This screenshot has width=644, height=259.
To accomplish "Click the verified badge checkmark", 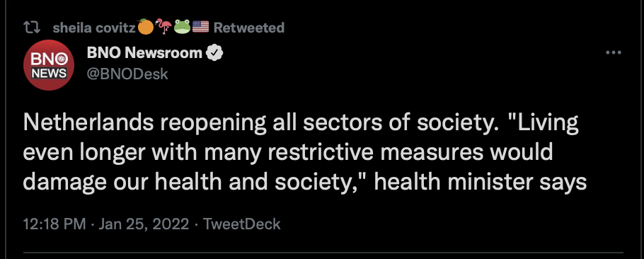I will pyautogui.click(x=214, y=53).
